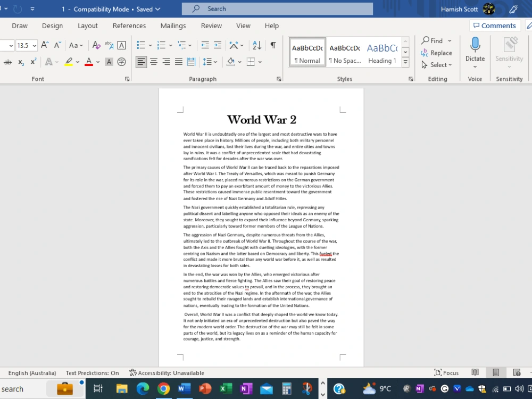The width and height of the screenshot is (532, 399).
Task: Apply yellow text highlight color
Action: pos(69,62)
